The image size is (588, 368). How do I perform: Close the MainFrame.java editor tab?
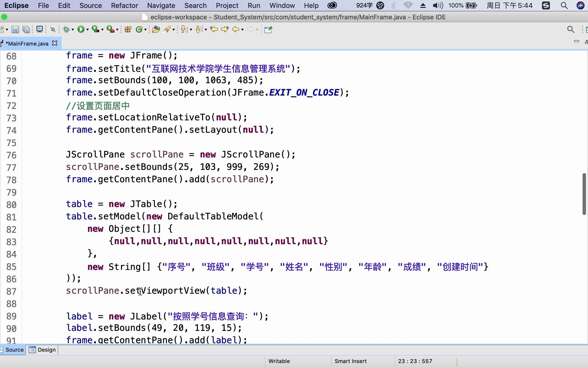(x=55, y=43)
